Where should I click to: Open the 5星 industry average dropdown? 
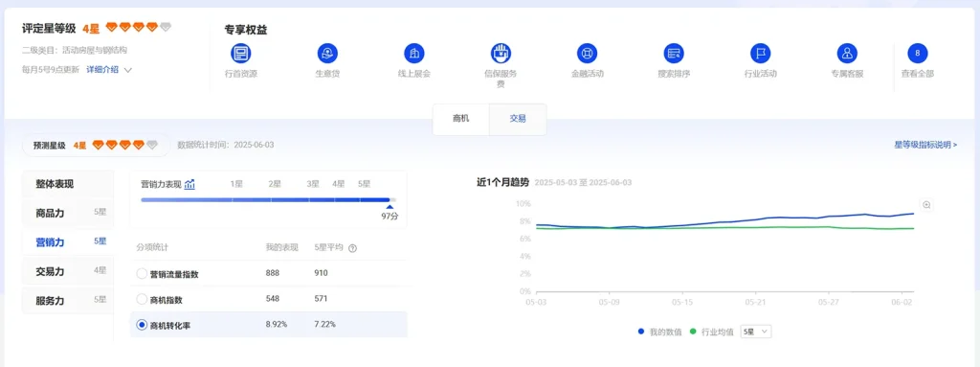pos(756,332)
